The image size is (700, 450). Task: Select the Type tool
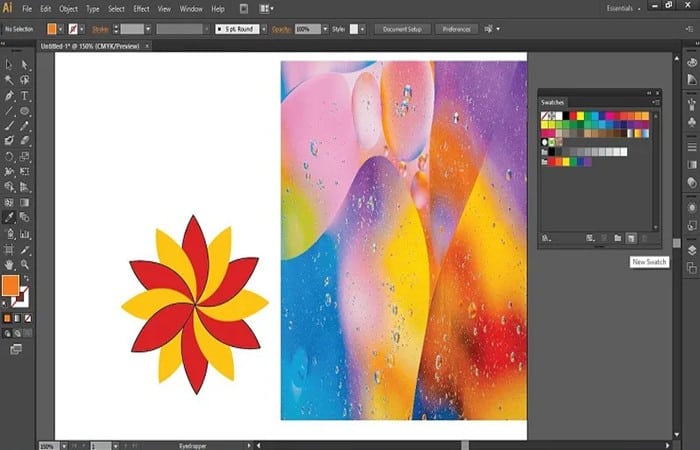click(24, 95)
